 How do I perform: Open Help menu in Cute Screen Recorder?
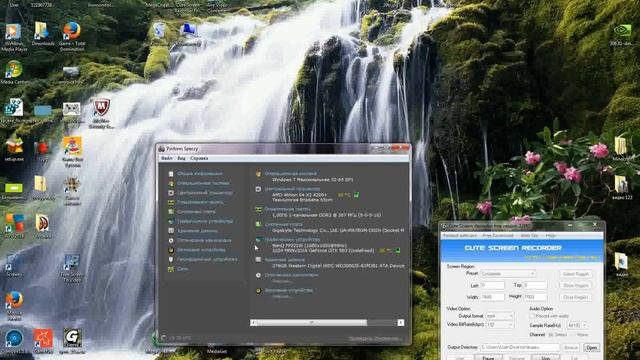click(x=550, y=236)
